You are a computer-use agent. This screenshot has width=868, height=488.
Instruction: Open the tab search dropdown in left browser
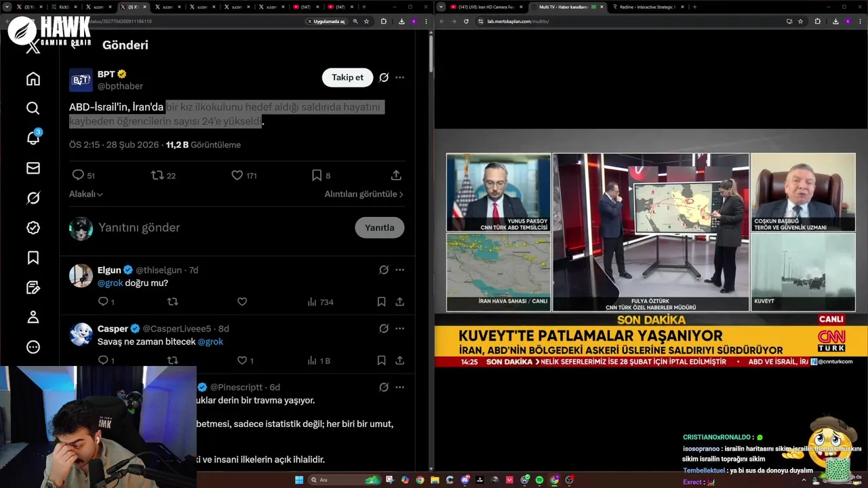[7, 7]
